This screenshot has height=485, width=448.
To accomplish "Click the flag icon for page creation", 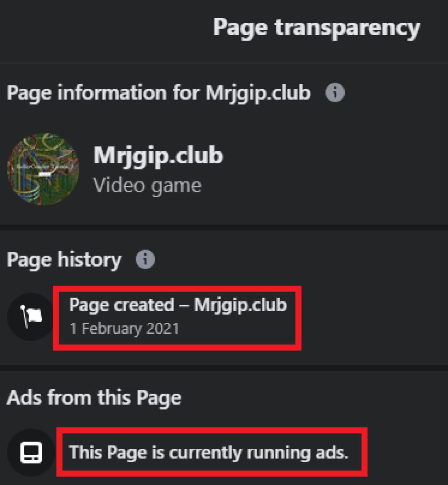I will pyautogui.click(x=31, y=317).
